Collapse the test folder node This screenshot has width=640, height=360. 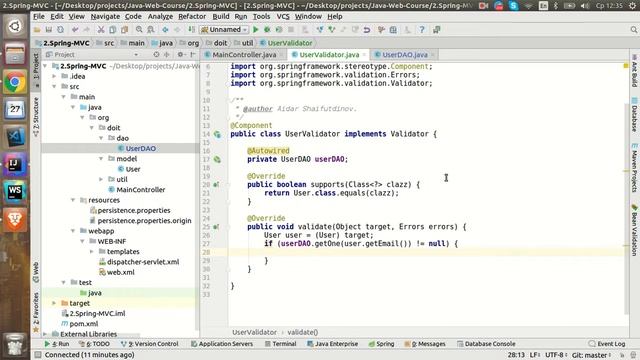click(64, 282)
